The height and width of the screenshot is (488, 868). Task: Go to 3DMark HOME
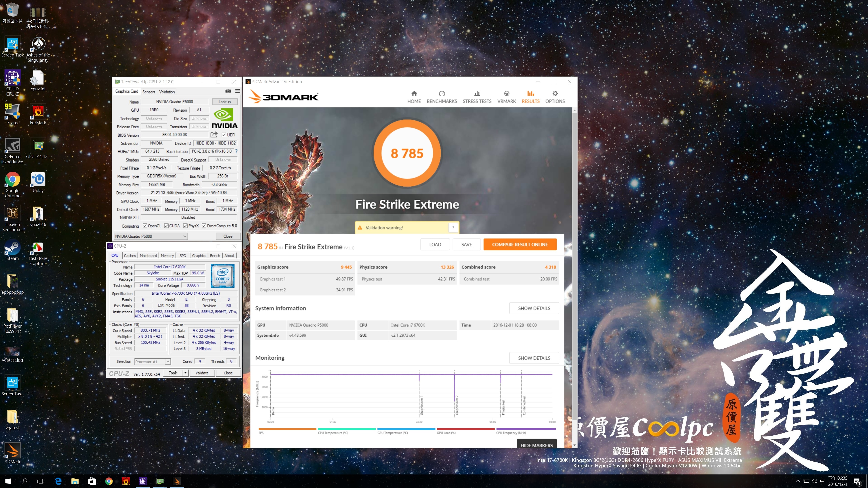click(414, 97)
